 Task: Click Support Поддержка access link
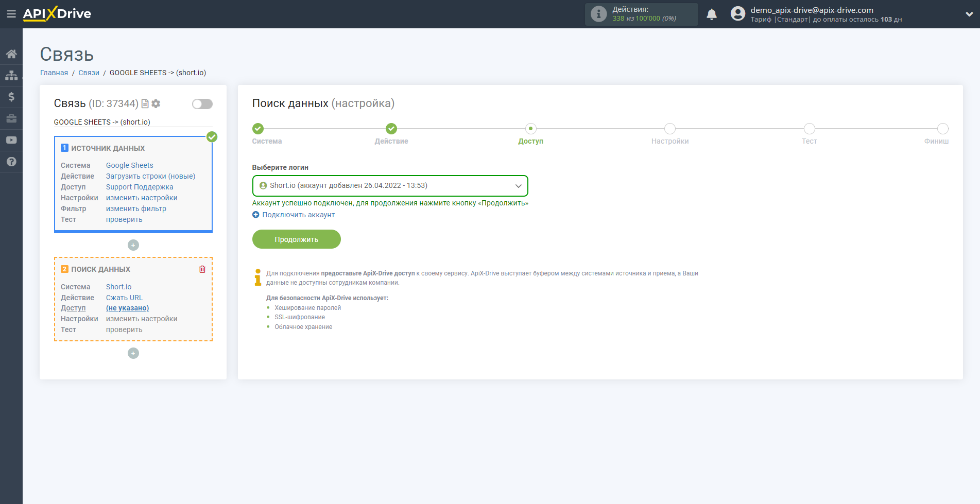click(x=140, y=187)
